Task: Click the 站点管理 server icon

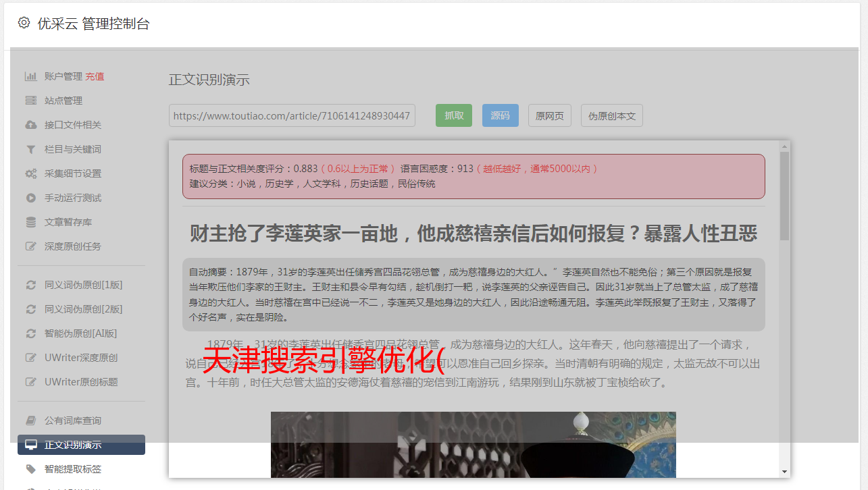Action: [x=30, y=101]
